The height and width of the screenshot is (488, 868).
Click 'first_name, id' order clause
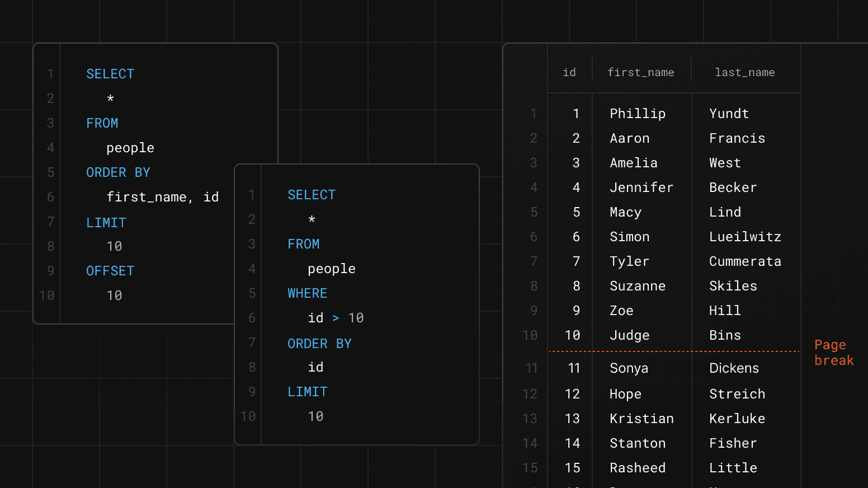coord(162,197)
